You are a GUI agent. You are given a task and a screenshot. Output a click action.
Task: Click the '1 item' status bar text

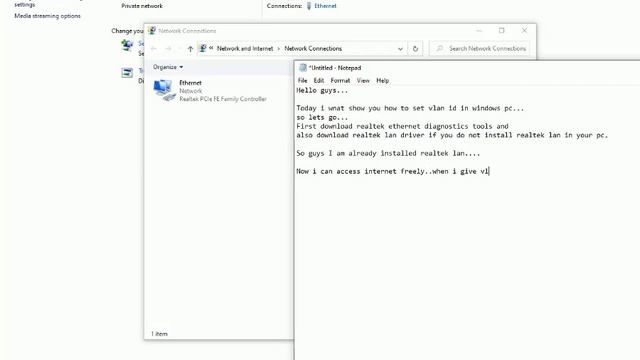tap(159, 334)
